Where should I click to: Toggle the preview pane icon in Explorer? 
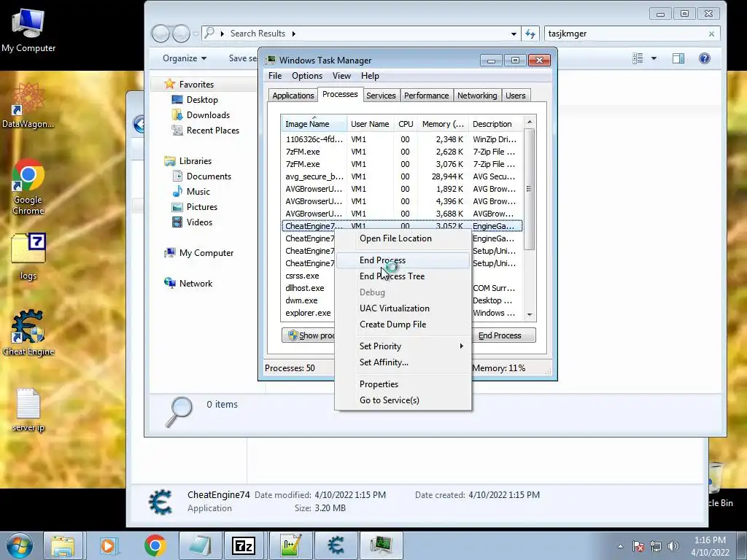coord(678,58)
